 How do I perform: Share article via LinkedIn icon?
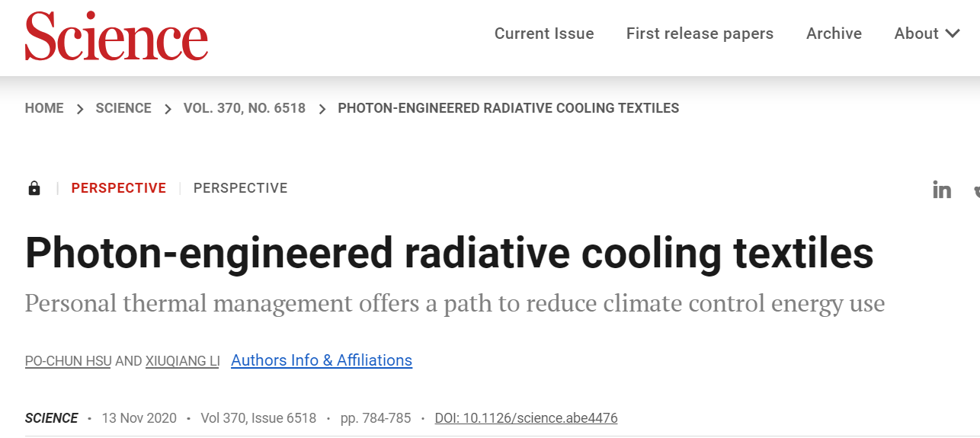tap(942, 190)
